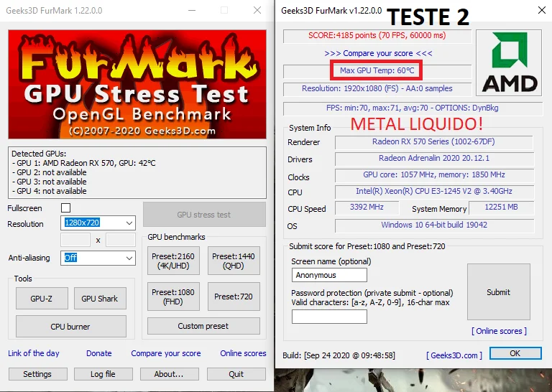552x392 pixels.
Task: Click the Radeon Adrenalin 2020 20.12.1 drivers value
Action: tap(433, 158)
